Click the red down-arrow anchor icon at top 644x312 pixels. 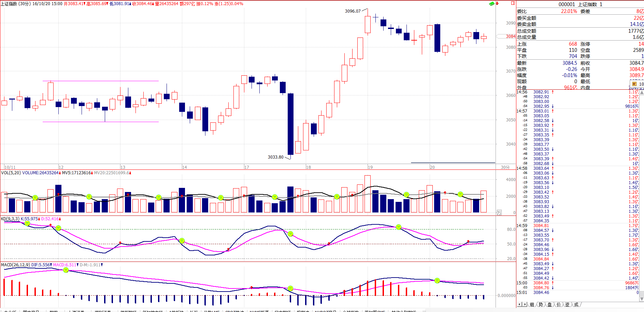[497, 3]
